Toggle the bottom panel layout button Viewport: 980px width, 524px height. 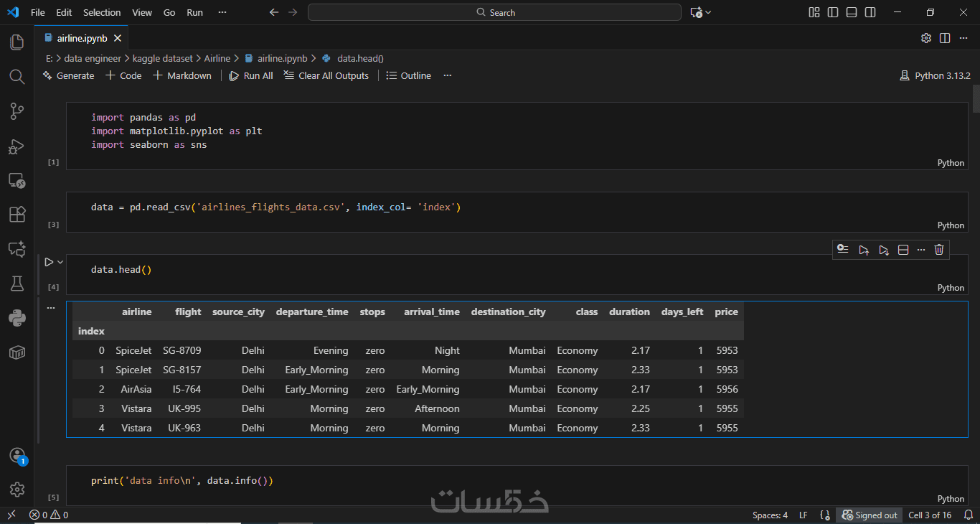pos(851,12)
